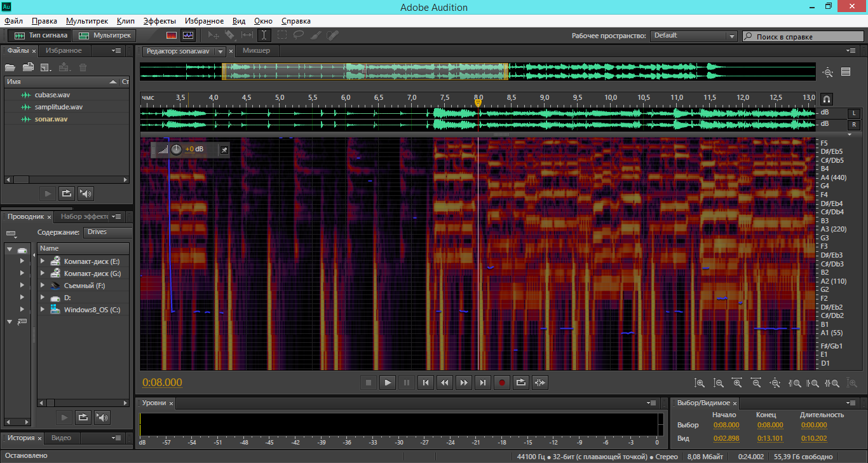Toggle loop playback in the transport bar

tap(521, 382)
